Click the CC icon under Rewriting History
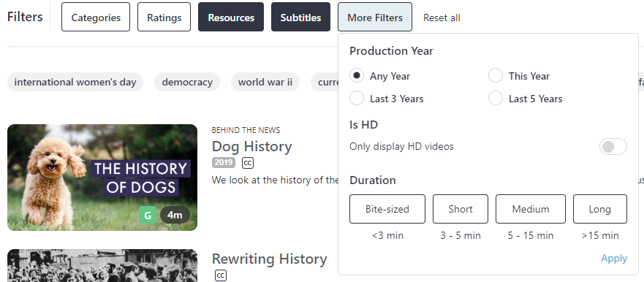This screenshot has height=282, width=644. point(221,275)
